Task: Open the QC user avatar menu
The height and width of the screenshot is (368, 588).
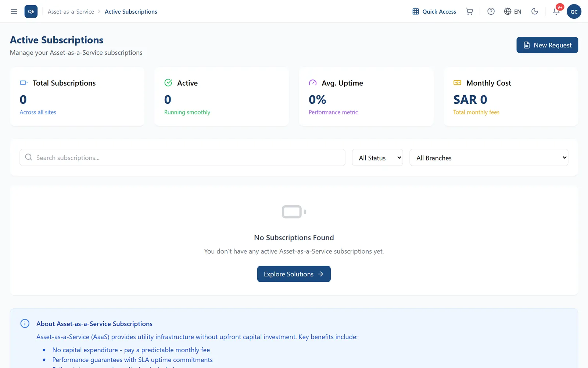Action: pyautogui.click(x=574, y=11)
